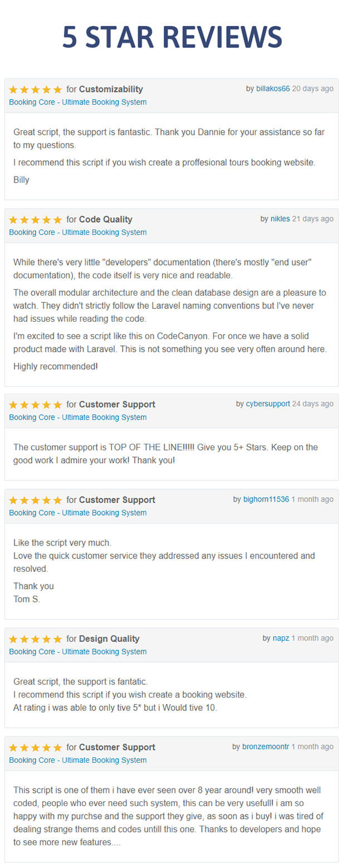Open bighorn11536's profile link
343x868 pixels.
tap(266, 499)
